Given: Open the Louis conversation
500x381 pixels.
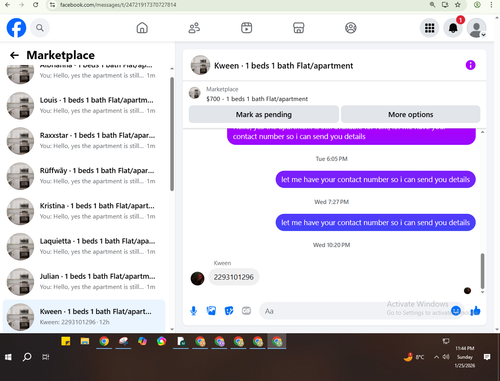Looking at the screenshot, I should (84, 105).
